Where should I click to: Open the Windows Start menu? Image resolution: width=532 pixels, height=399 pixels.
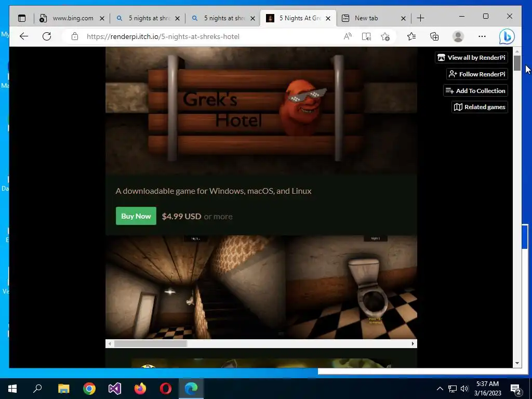click(12, 389)
